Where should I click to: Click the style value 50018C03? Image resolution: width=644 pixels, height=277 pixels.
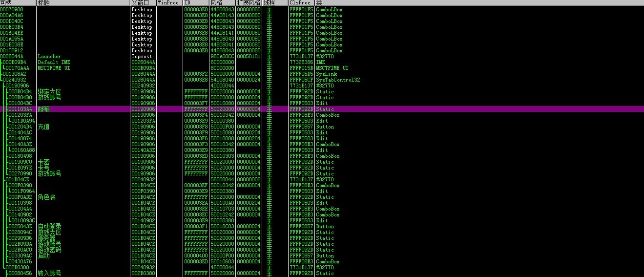pos(222,227)
